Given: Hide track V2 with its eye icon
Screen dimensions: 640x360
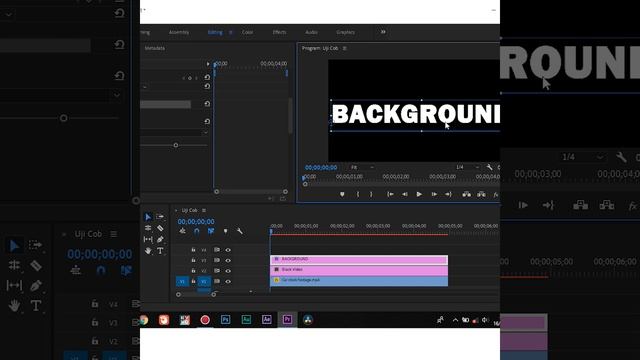Looking at the screenshot, I should (x=228, y=271).
